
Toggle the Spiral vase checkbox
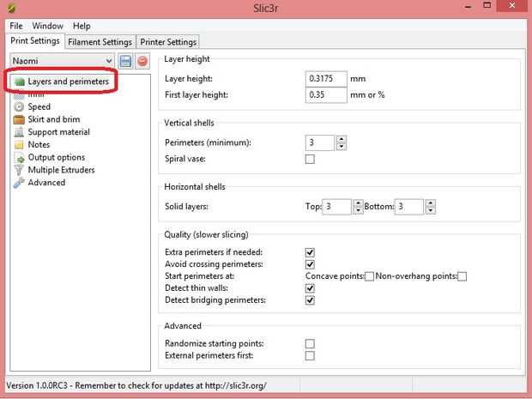pos(310,159)
